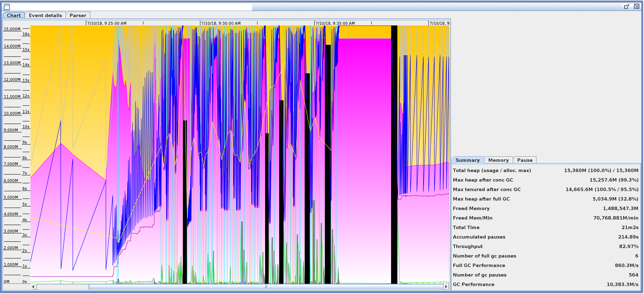Viewport: 644px width, 294px height.
Task: Click the Total heap summary row
Action: [492, 171]
